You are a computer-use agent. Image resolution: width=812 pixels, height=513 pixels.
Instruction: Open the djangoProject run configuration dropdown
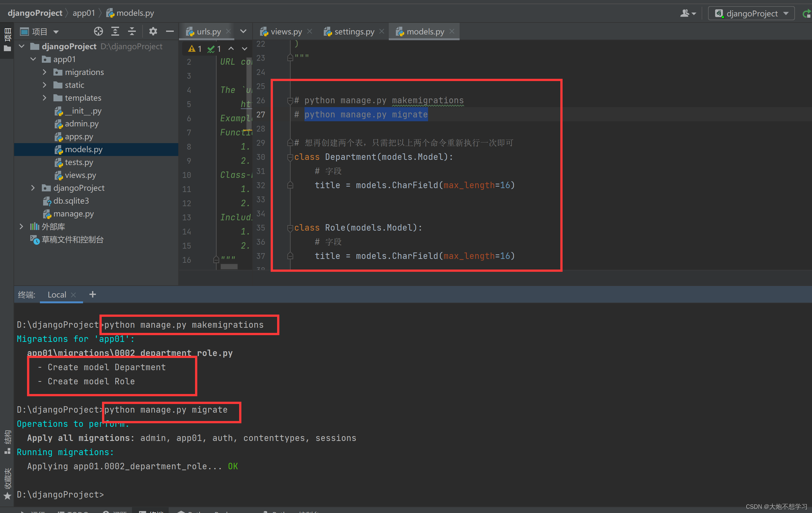[x=751, y=13]
